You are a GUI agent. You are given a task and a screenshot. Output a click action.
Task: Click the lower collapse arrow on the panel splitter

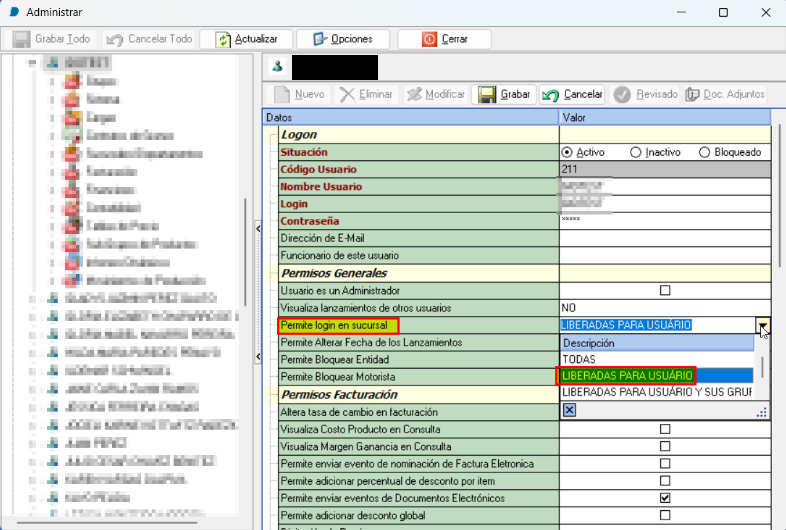258,357
